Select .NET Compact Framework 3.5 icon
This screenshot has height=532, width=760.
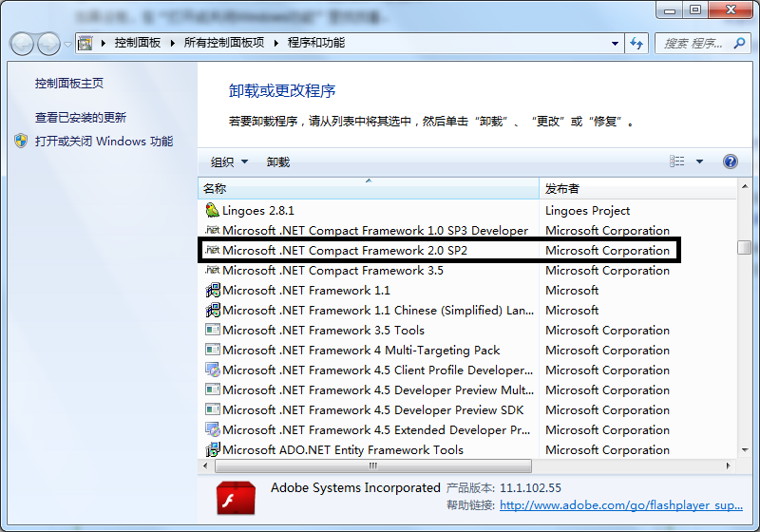pos(212,270)
